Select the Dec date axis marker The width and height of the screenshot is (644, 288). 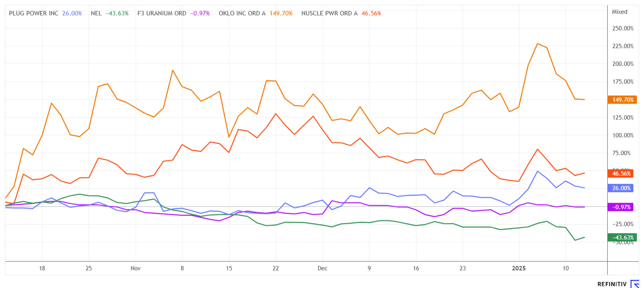(x=322, y=268)
